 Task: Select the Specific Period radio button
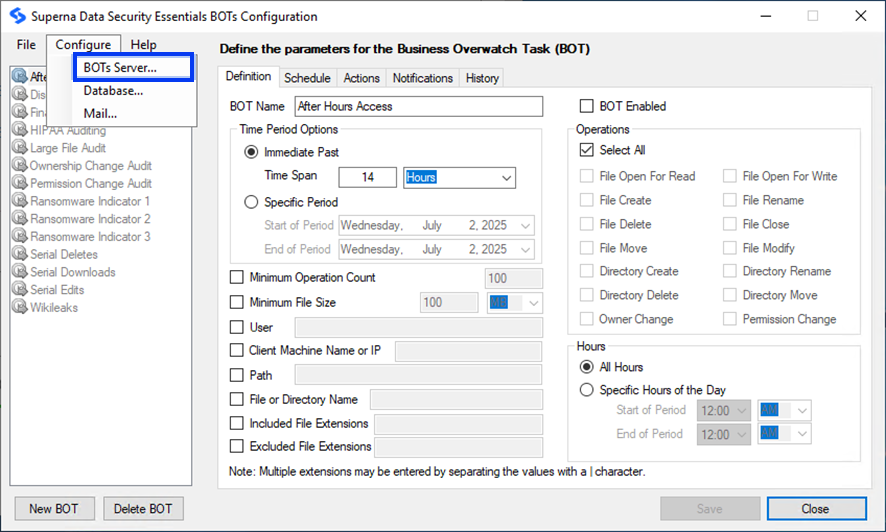point(251,202)
